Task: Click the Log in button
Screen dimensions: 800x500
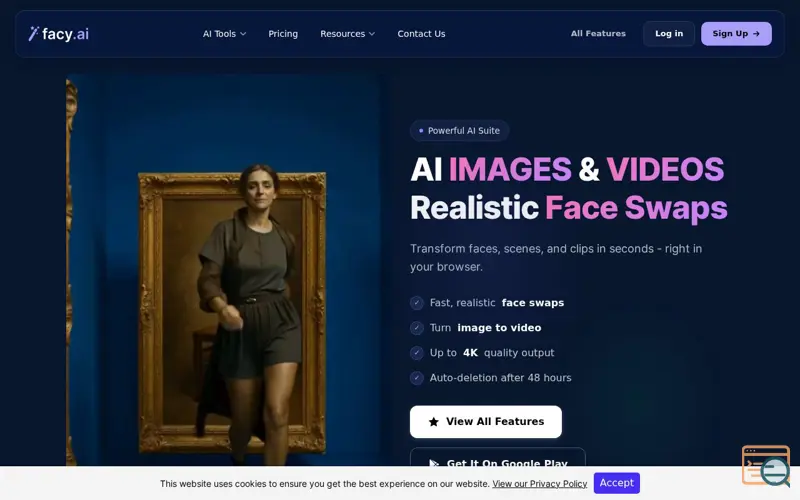Action: pyautogui.click(x=669, y=34)
